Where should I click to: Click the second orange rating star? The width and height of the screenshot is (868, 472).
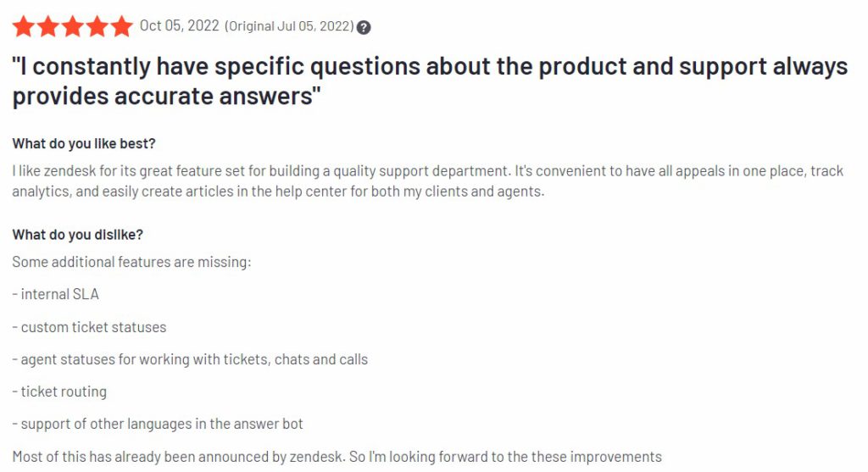(x=48, y=26)
